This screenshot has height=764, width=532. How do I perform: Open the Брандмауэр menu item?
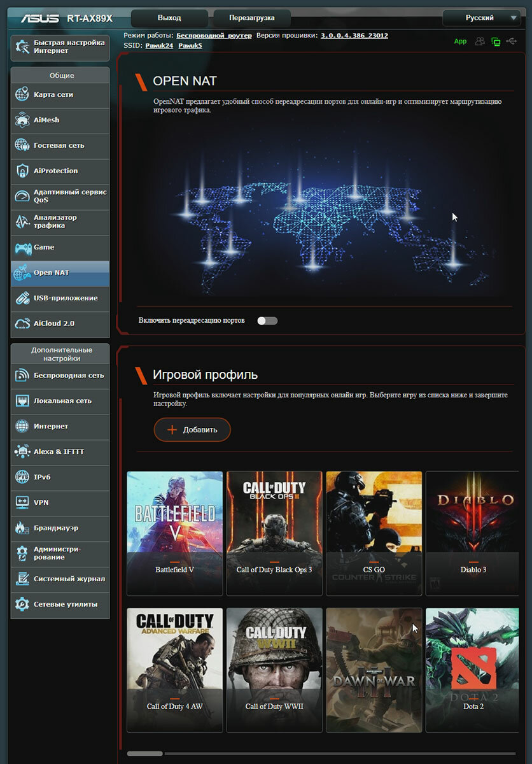tap(60, 528)
